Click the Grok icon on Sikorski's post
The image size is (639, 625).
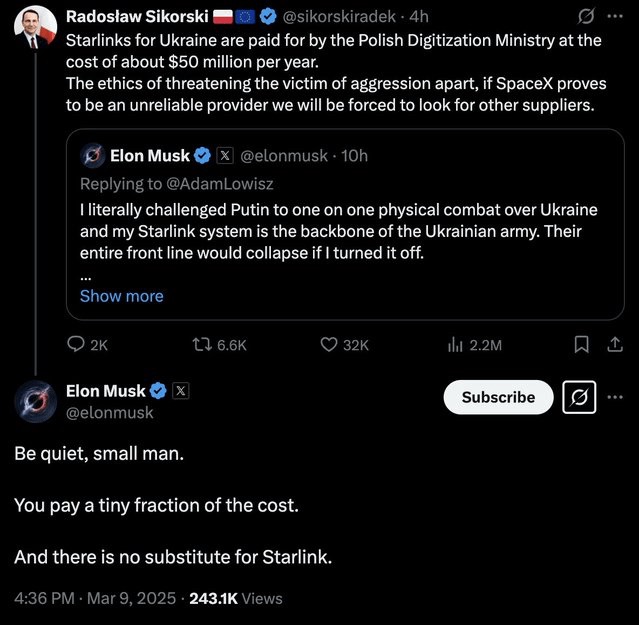[x=586, y=17]
